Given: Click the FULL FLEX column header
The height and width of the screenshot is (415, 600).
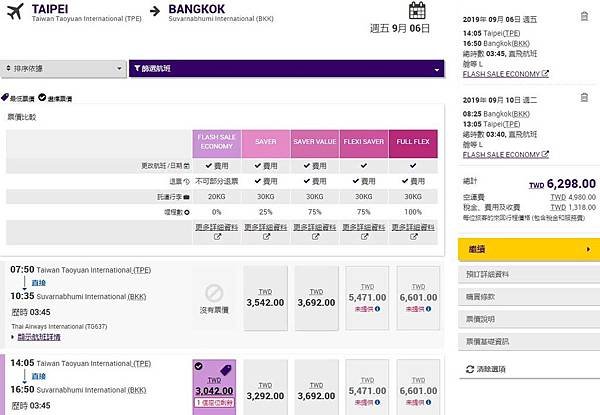Looking at the screenshot, I should pyautogui.click(x=413, y=143).
